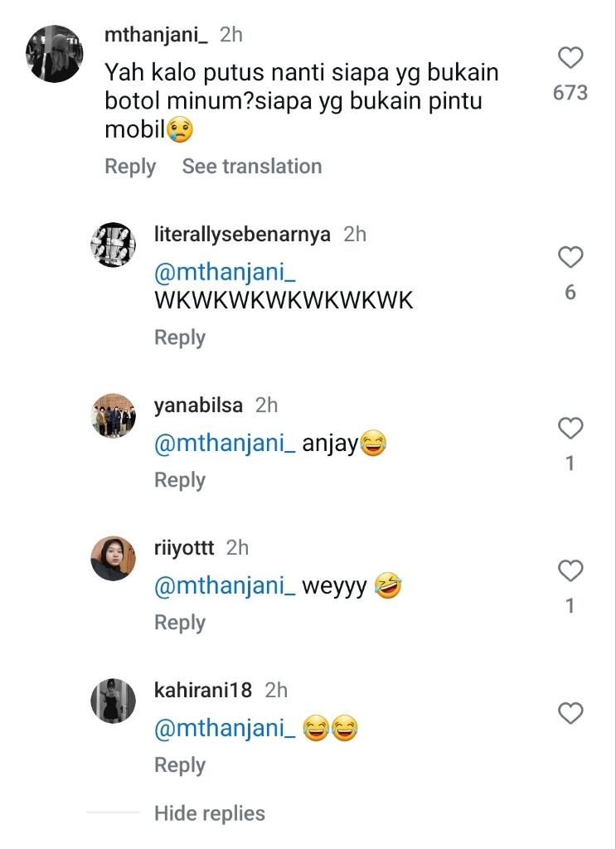Show translation of mthanjani_'s comment
This screenshot has width=616, height=849.
(252, 167)
